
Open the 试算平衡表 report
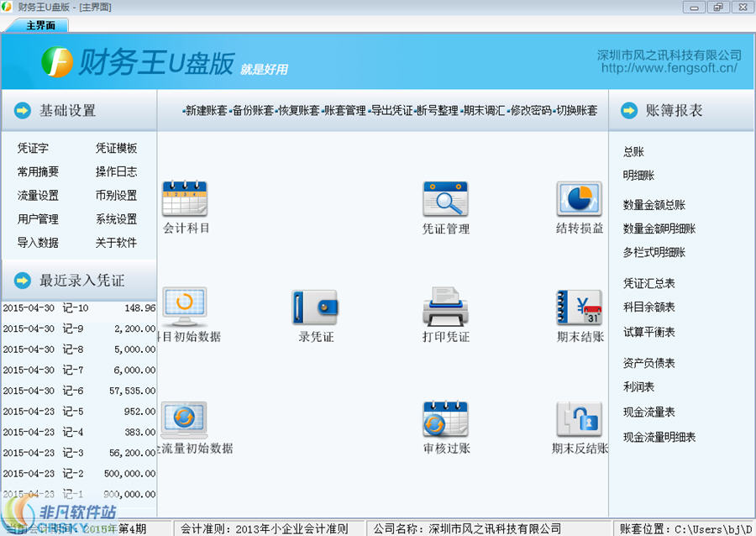649,332
